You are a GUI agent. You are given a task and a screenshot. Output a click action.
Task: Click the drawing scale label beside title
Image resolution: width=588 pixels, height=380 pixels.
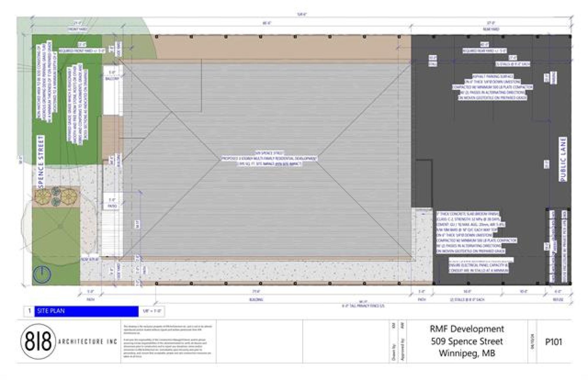pyautogui.click(x=152, y=311)
